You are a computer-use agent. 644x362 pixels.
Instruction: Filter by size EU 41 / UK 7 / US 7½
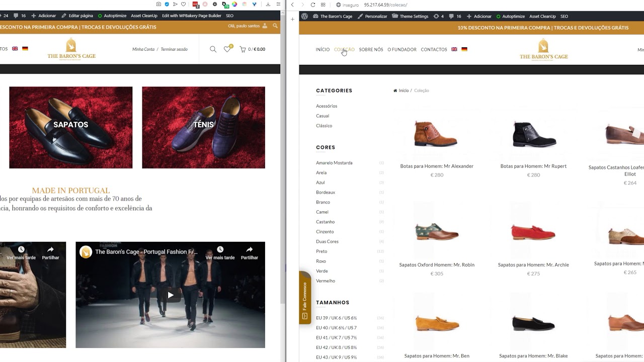pyautogui.click(x=336, y=338)
